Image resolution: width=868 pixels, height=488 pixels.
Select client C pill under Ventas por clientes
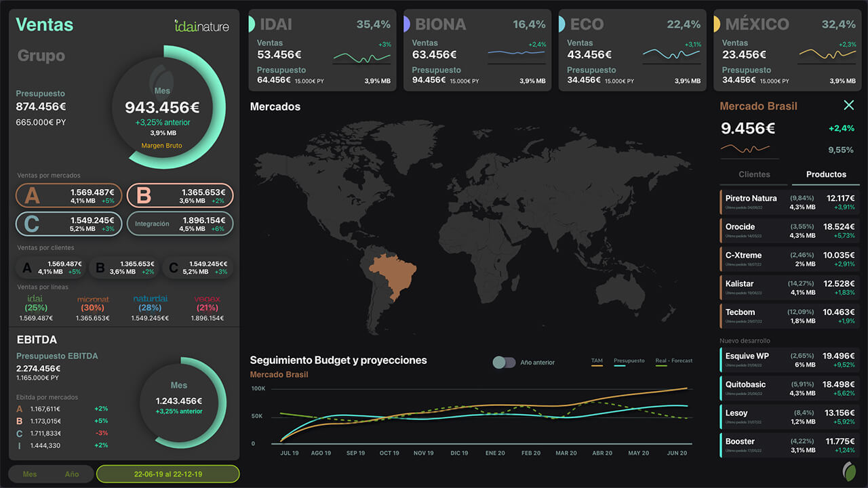pos(198,268)
